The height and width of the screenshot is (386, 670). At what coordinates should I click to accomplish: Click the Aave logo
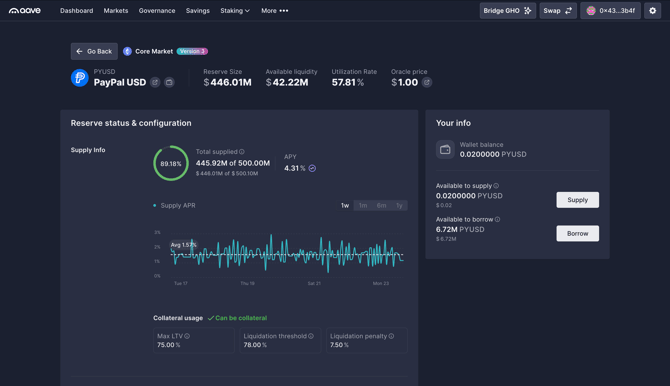[25, 11]
